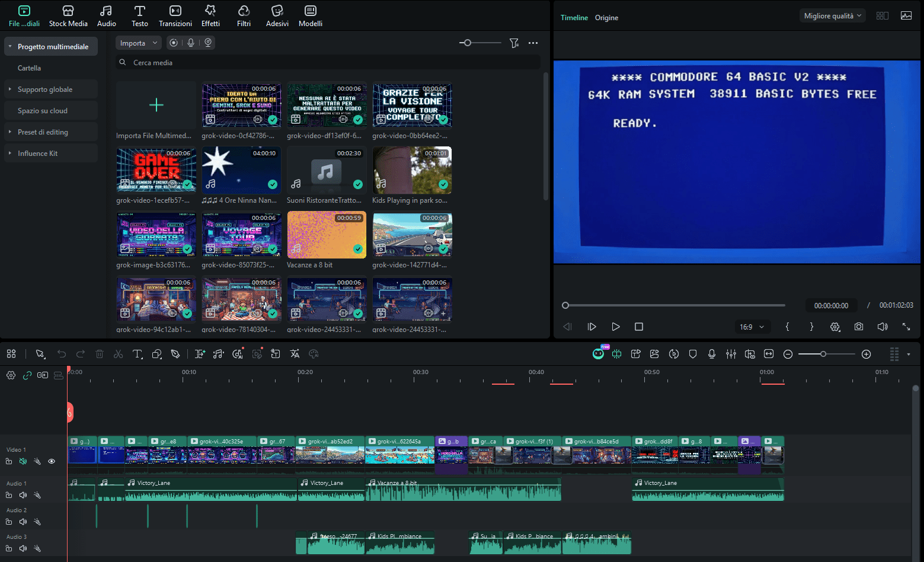Viewport: 924px width, 562px height.
Task: Switch to the Transizioni tab
Action: coord(175,16)
